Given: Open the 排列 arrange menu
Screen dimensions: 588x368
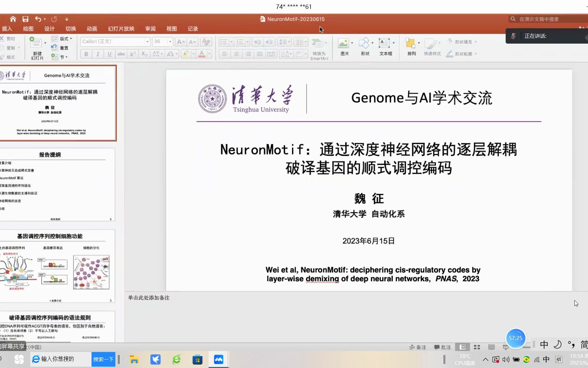Looking at the screenshot, I should coord(412,47).
